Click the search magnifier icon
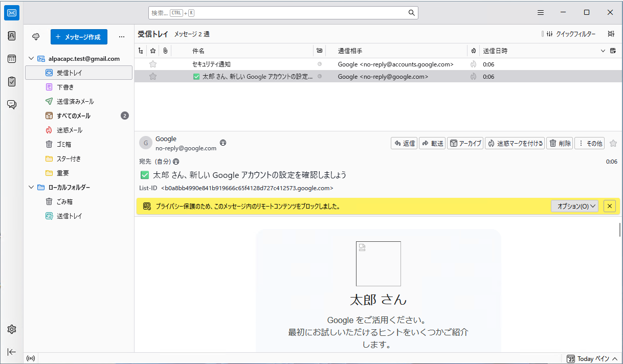Viewport: 623px width, 364px height. tap(411, 13)
